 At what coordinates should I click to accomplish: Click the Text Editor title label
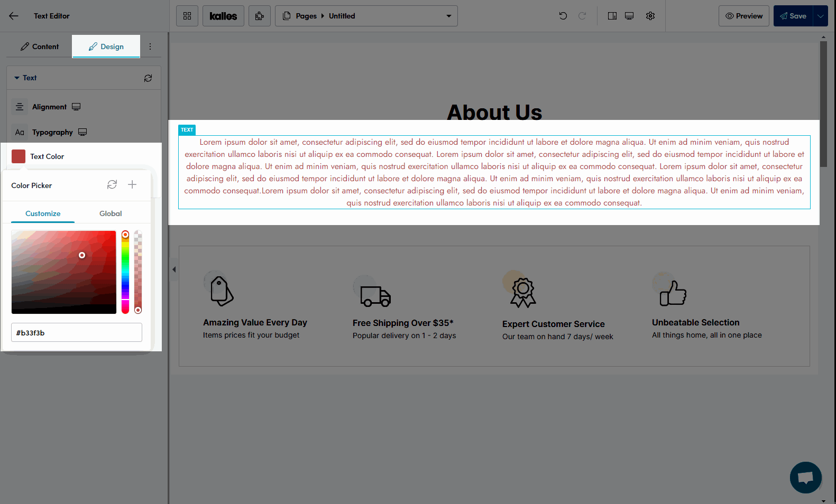tap(52, 16)
